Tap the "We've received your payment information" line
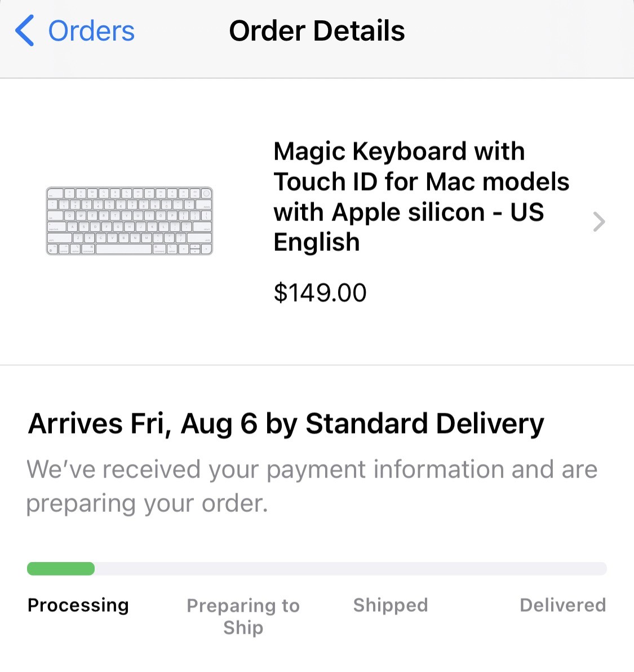The height and width of the screenshot is (672, 634). point(312,469)
